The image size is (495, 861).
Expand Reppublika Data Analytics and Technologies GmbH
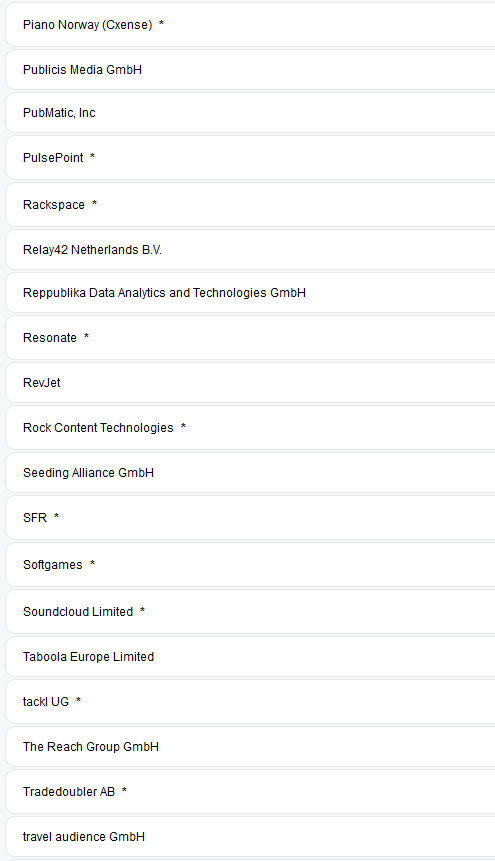[x=251, y=293]
